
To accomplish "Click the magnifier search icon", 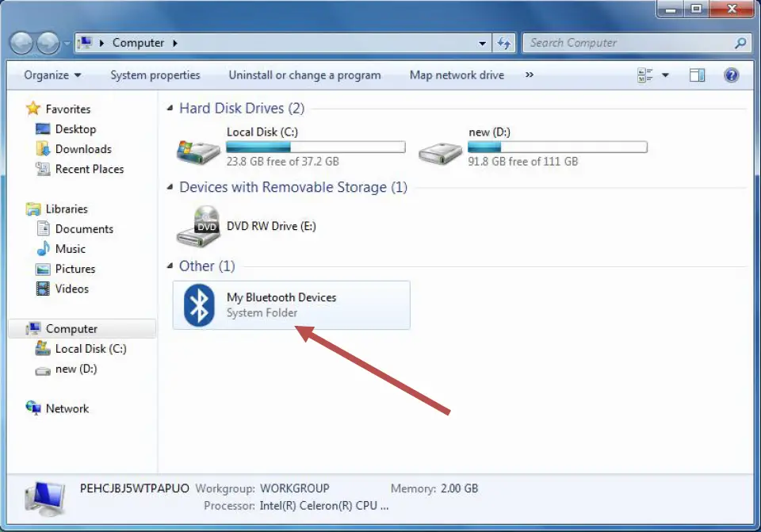I will point(740,43).
